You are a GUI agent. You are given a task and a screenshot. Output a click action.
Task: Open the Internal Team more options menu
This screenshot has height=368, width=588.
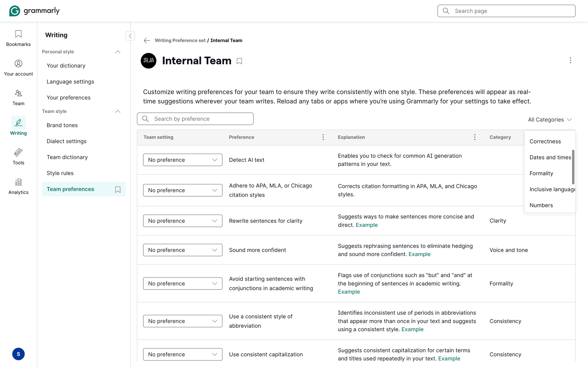570,60
